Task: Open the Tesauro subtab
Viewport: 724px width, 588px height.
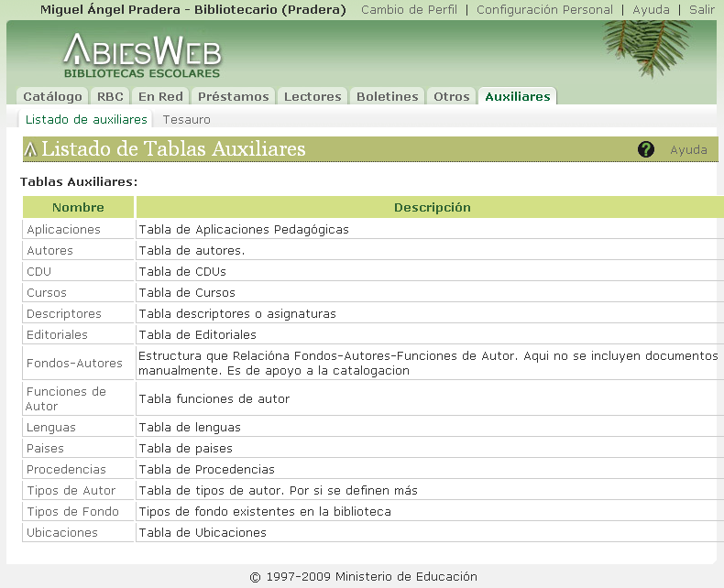Action: coord(186,120)
